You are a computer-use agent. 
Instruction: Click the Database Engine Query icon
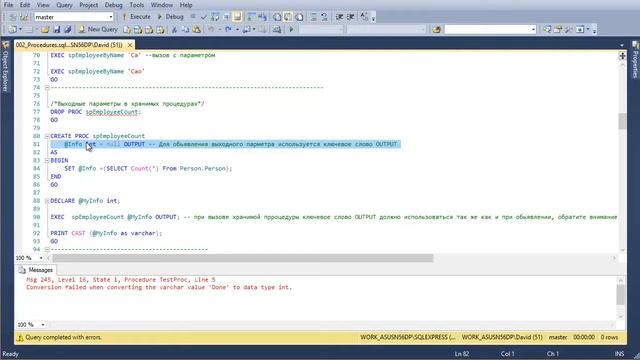127,29
